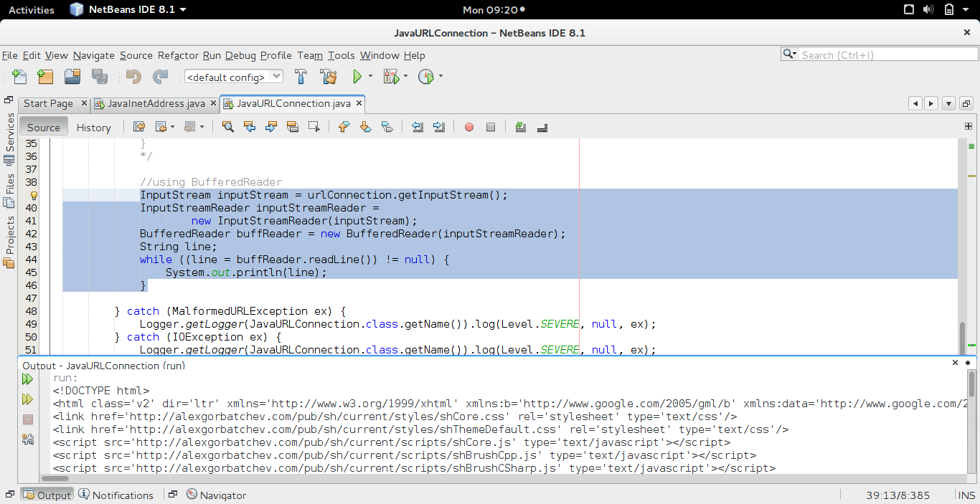Redo the last undone edit
This screenshot has width=980, height=504.
tap(161, 77)
